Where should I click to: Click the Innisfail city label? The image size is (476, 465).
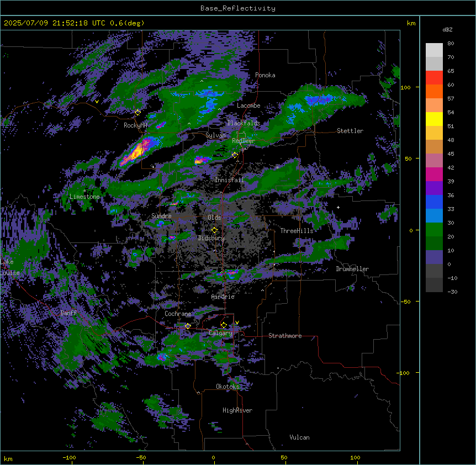click(x=229, y=180)
